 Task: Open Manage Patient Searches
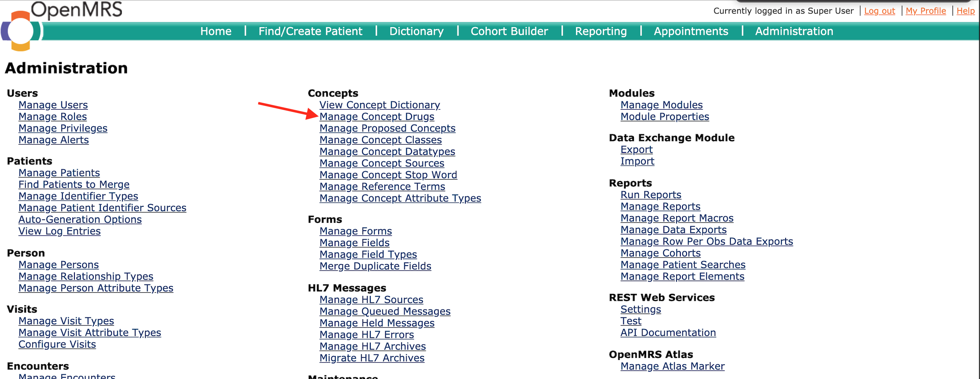coord(683,265)
